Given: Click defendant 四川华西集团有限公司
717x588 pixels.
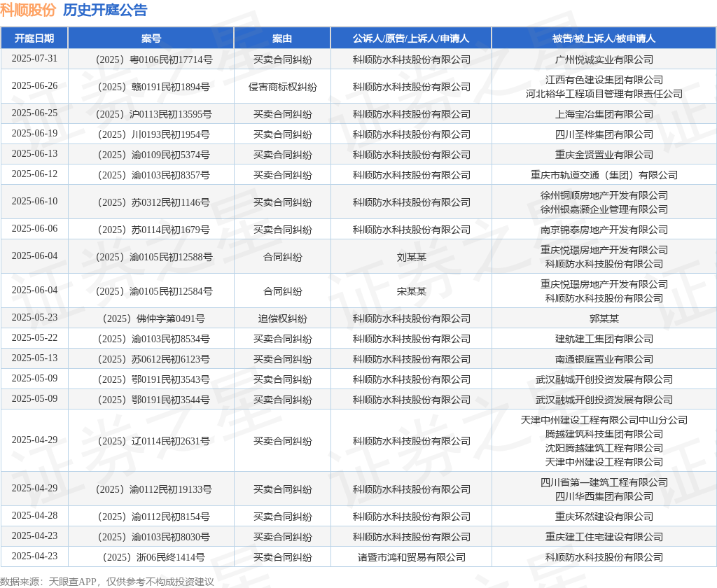Looking at the screenshot, I should point(604,496).
